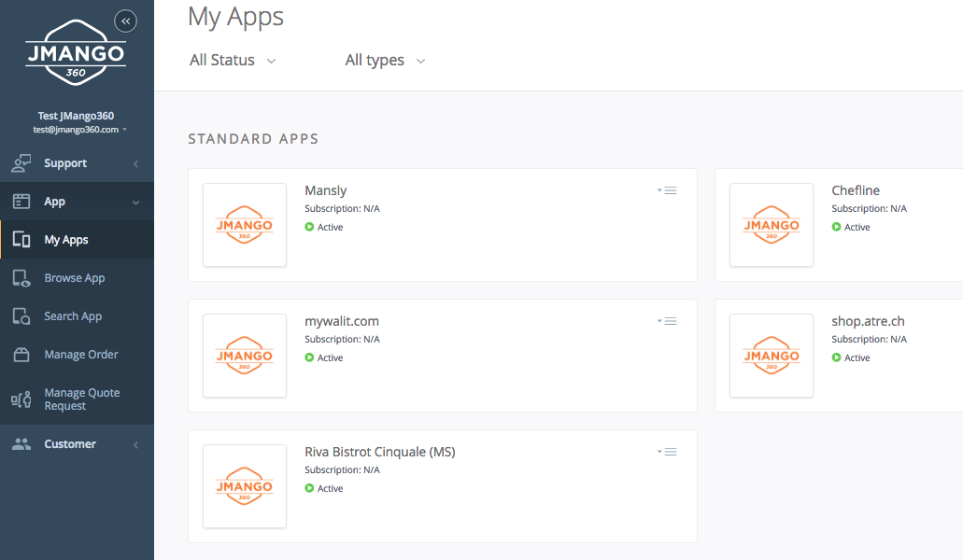The width and height of the screenshot is (963, 560).
Task: Expand the Customer section chevron
Action: 135,444
